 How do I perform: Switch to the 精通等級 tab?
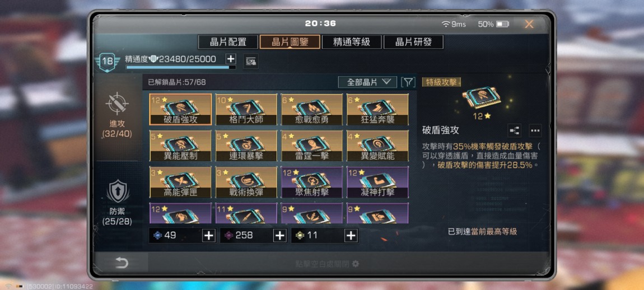(352, 42)
